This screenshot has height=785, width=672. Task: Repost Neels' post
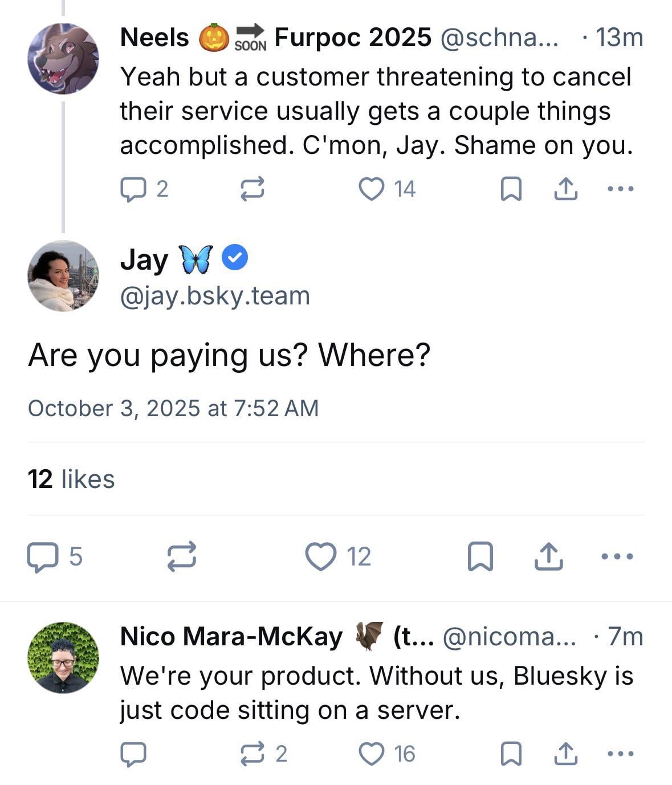[x=252, y=189]
